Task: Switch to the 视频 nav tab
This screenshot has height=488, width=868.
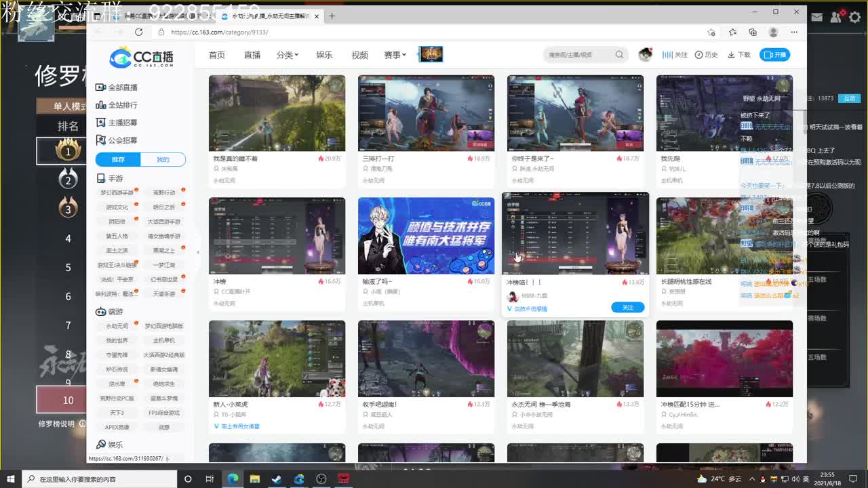Action: (359, 55)
